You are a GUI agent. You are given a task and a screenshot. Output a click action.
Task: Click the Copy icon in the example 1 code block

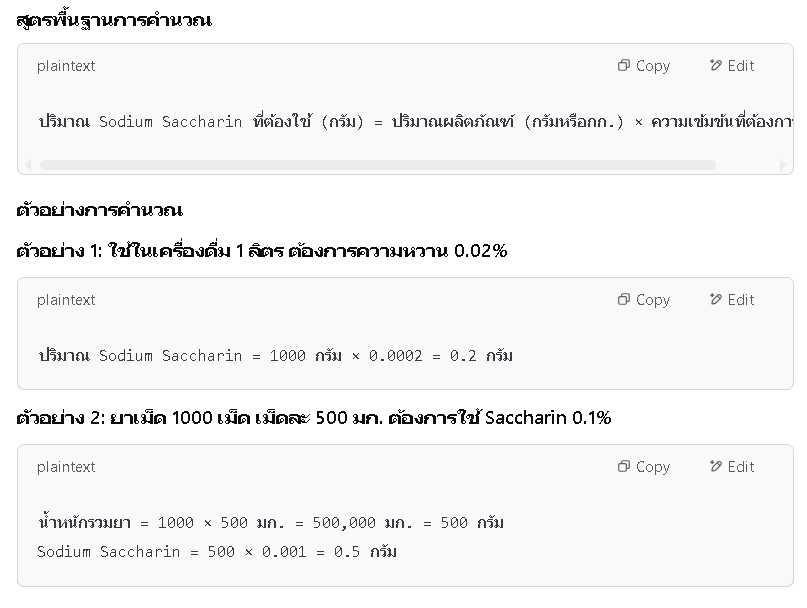[623, 299]
